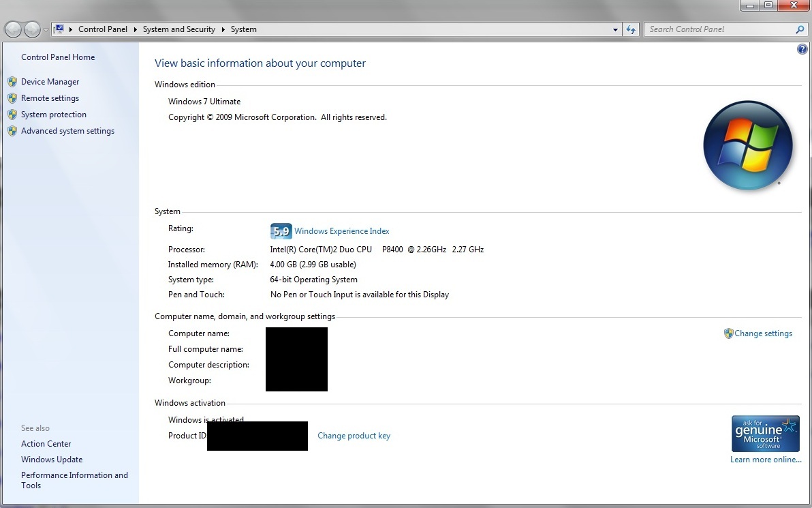Open the blue help question mark
This screenshot has width=812, height=508.
point(802,49)
